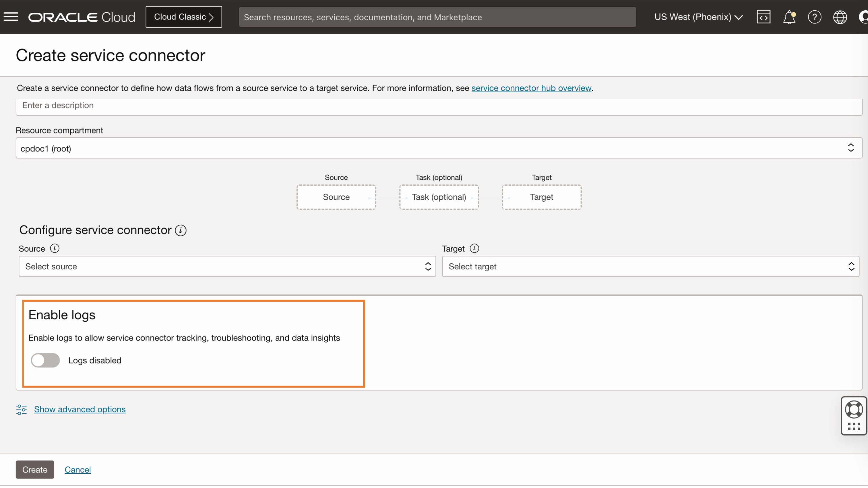
Task: Toggle the Logs disabled switch to enable logs
Action: [45, 360]
